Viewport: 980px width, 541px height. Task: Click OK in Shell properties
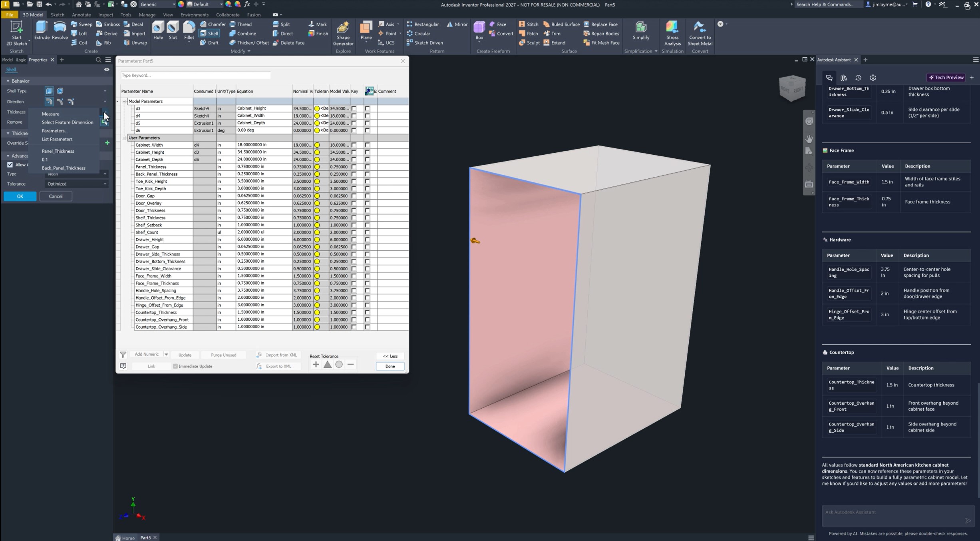tap(20, 196)
